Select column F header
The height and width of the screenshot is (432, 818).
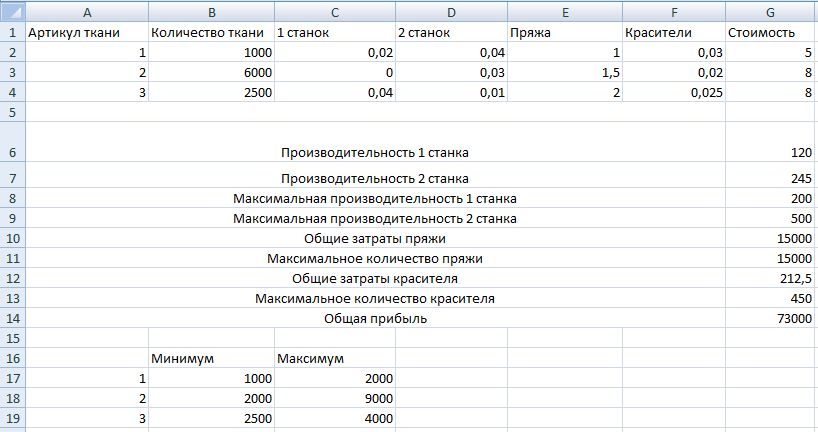[x=674, y=11]
